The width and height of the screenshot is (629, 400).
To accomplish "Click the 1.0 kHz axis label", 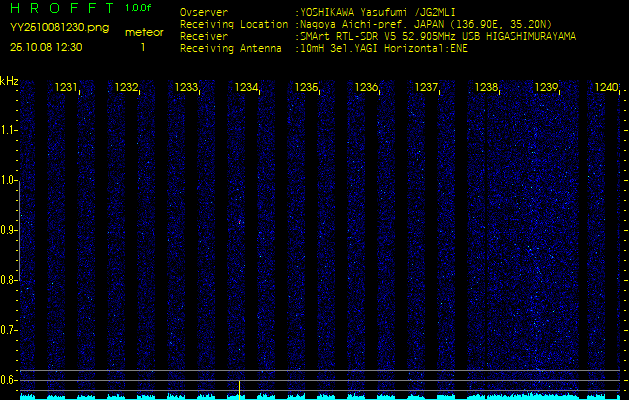I will (x=9, y=181).
